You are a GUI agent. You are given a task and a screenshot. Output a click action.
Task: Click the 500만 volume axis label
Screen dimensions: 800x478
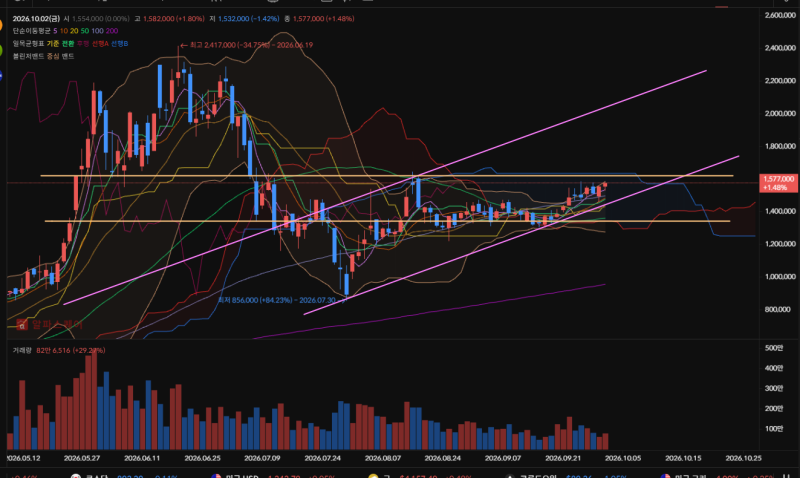(x=773, y=348)
